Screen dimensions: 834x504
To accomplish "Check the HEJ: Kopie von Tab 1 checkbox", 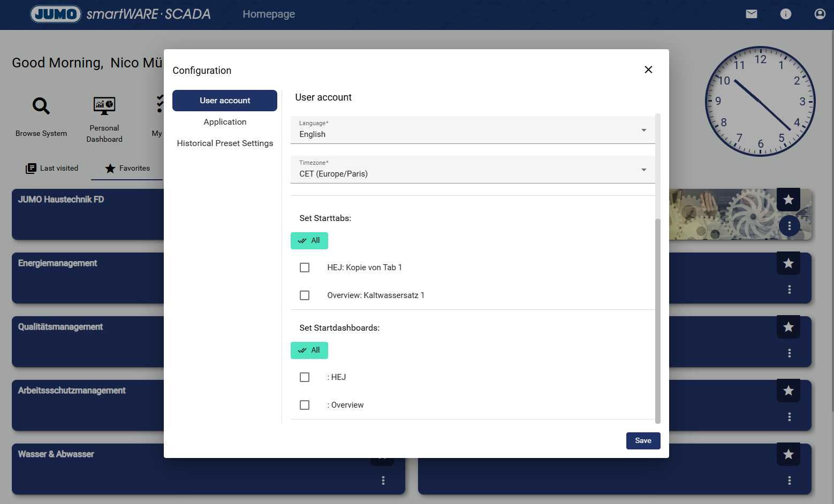I will coord(305,268).
